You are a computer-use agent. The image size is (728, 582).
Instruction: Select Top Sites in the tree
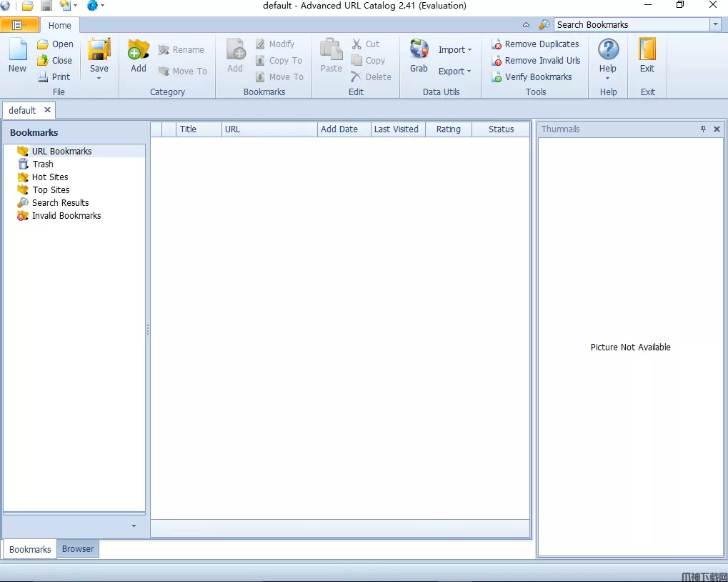[44, 190]
